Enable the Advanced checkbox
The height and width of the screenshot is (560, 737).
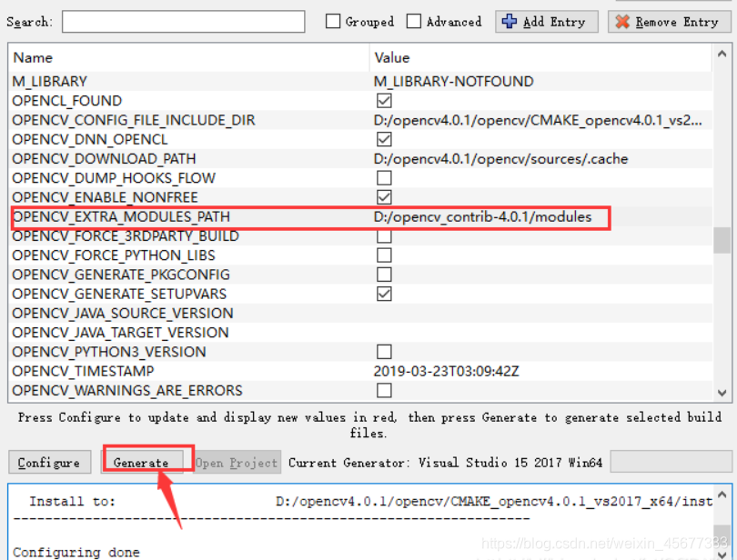click(x=413, y=21)
